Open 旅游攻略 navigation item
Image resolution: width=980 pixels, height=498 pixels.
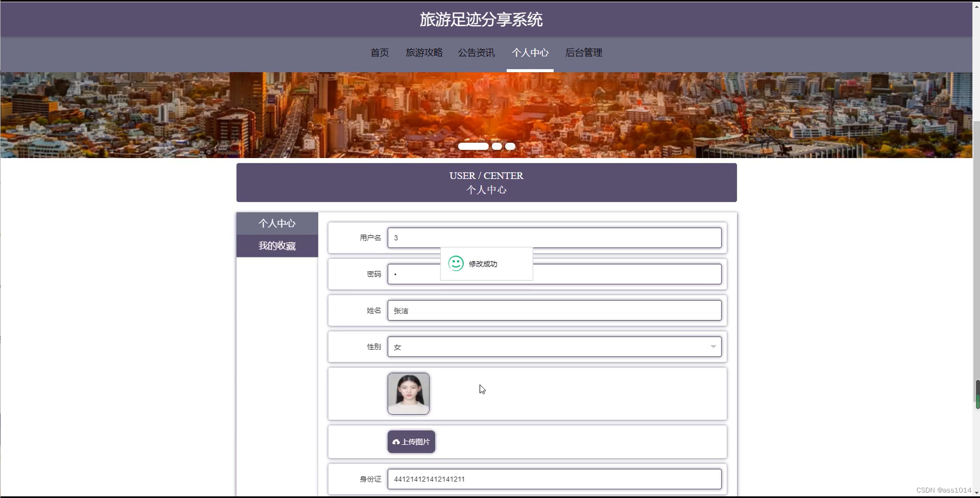point(424,52)
